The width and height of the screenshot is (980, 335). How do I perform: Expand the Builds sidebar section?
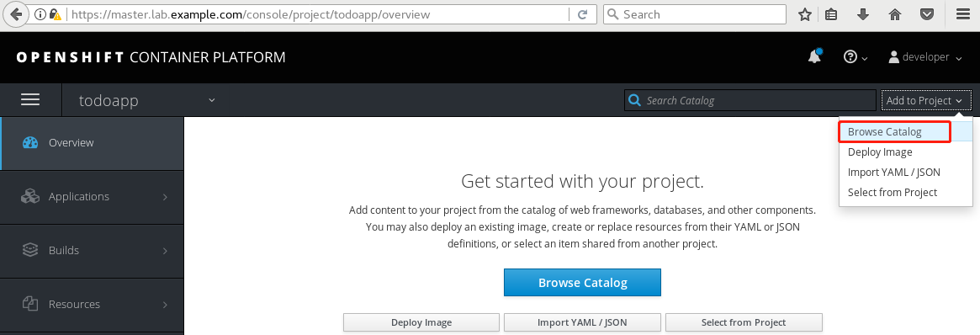92,250
